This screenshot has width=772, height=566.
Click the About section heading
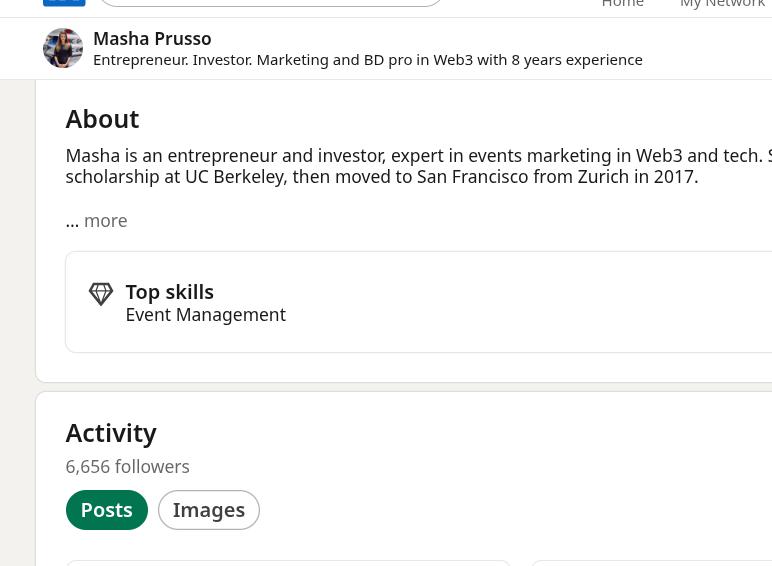[102, 119]
